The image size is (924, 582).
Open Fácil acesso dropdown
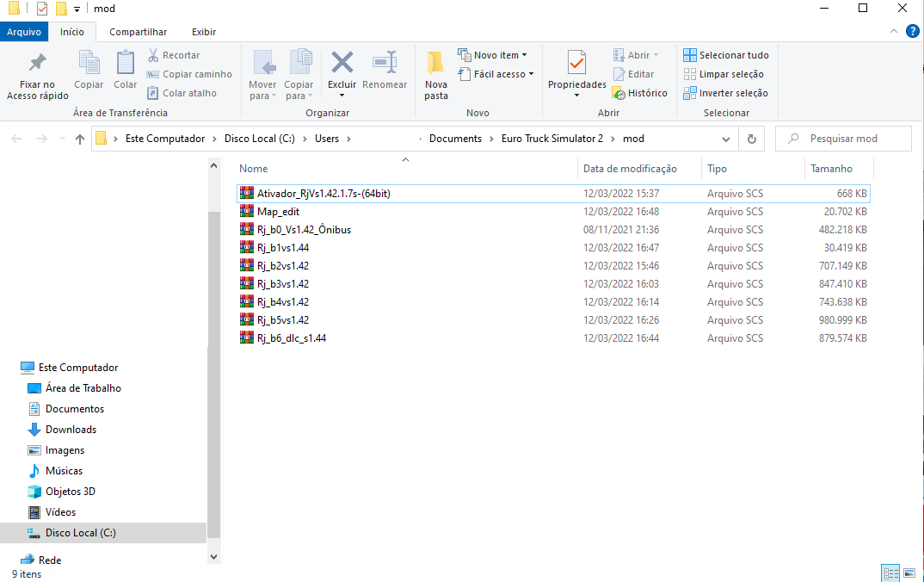[x=496, y=74]
